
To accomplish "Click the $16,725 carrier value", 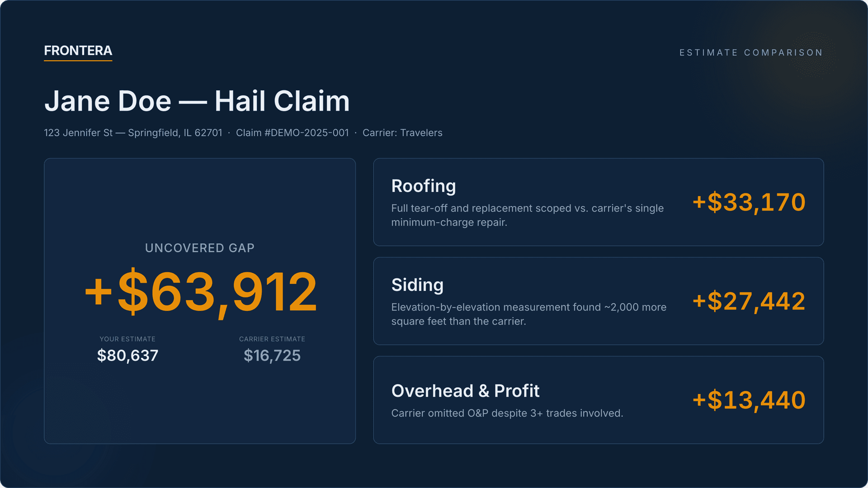I will point(272,356).
